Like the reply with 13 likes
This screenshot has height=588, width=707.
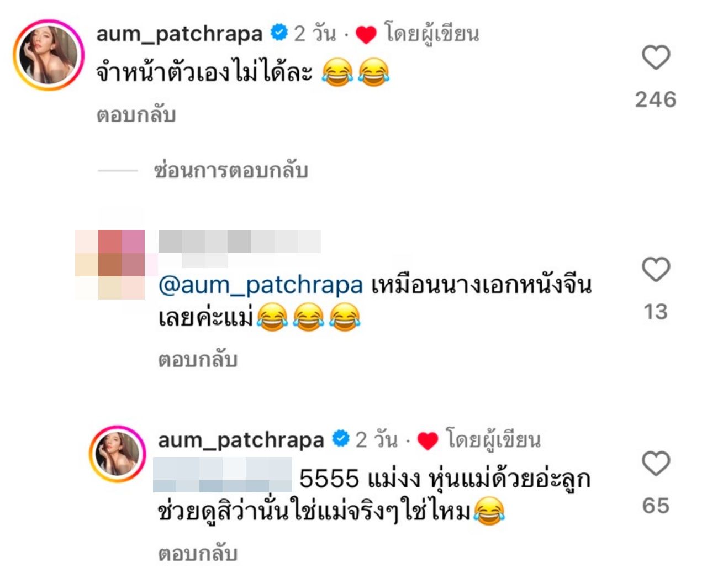pyautogui.click(x=656, y=270)
